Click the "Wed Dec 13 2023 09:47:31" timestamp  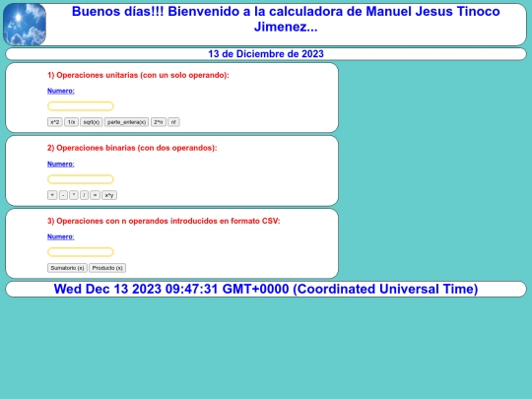coord(266,289)
